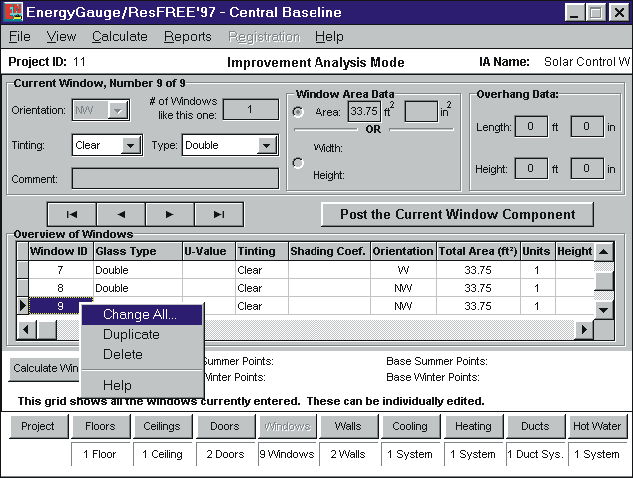Open the Walls section
The image size is (633, 478).
[348, 426]
